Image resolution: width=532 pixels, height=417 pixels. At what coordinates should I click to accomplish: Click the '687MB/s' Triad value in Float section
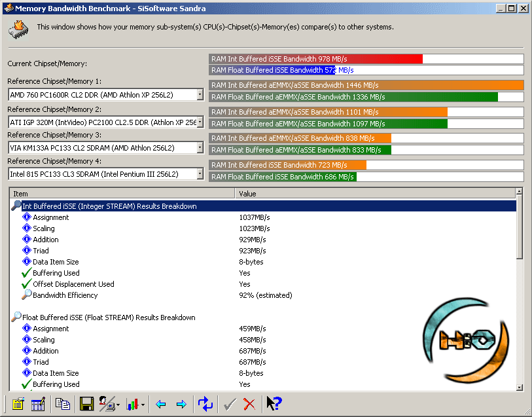tap(253, 362)
